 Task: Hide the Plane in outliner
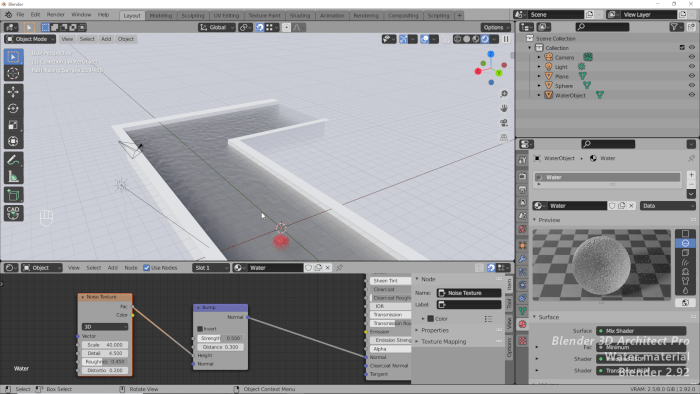(x=692, y=76)
